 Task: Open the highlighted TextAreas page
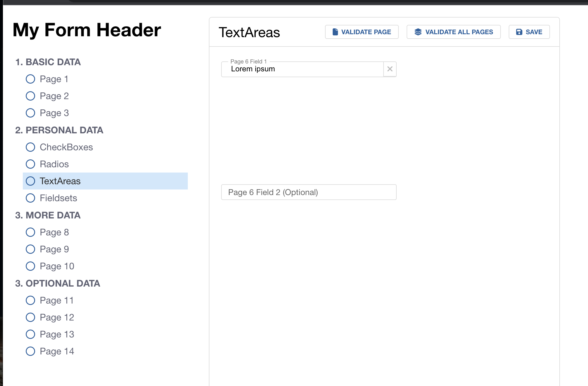pyautogui.click(x=105, y=181)
